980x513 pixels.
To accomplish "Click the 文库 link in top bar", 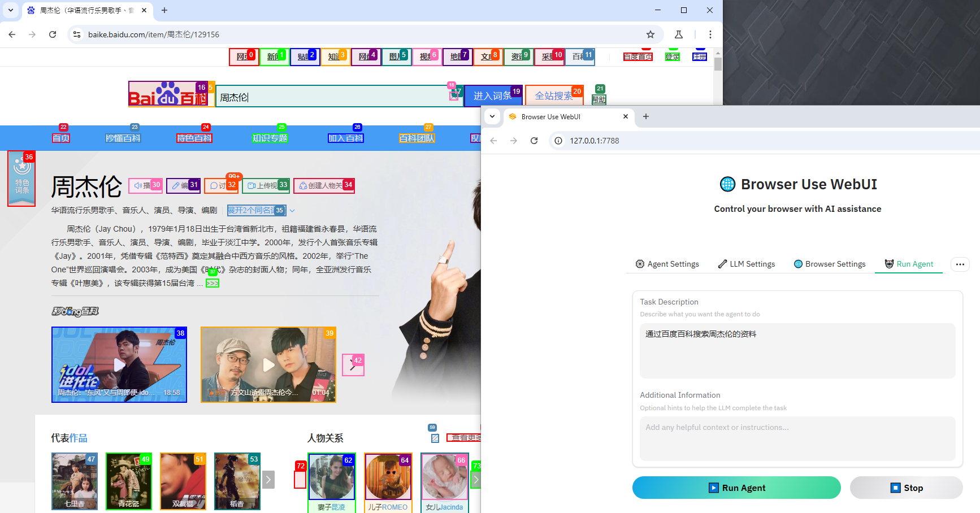I will pyautogui.click(x=488, y=56).
